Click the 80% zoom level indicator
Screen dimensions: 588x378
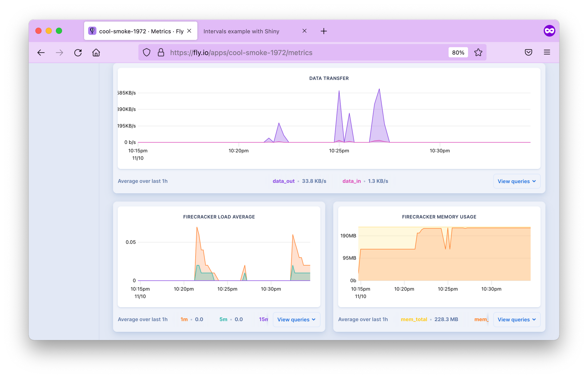coord(458,52)
